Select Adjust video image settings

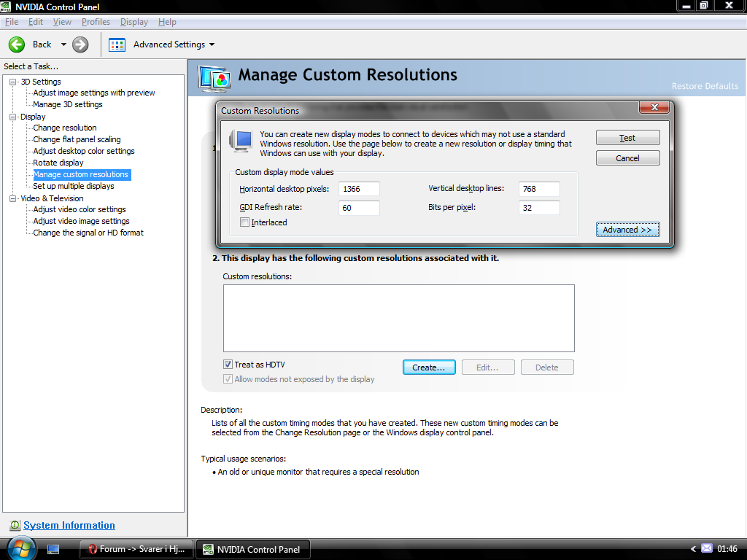click(x=82, y=221)
